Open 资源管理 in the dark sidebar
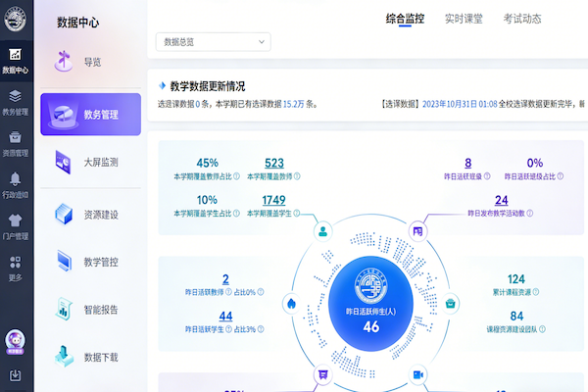 (x=16, y=143)
